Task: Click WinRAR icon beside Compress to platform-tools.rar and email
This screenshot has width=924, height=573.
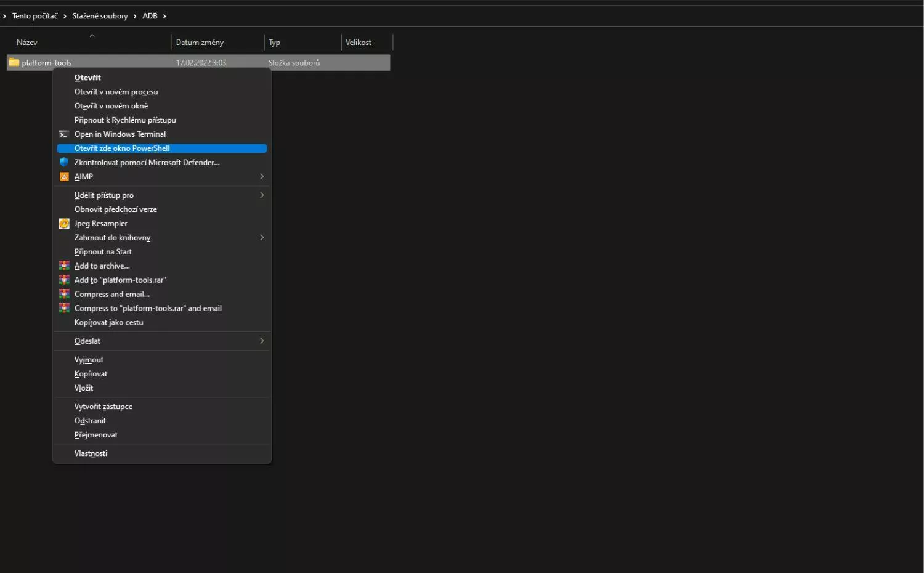Action: coord(64,308)
